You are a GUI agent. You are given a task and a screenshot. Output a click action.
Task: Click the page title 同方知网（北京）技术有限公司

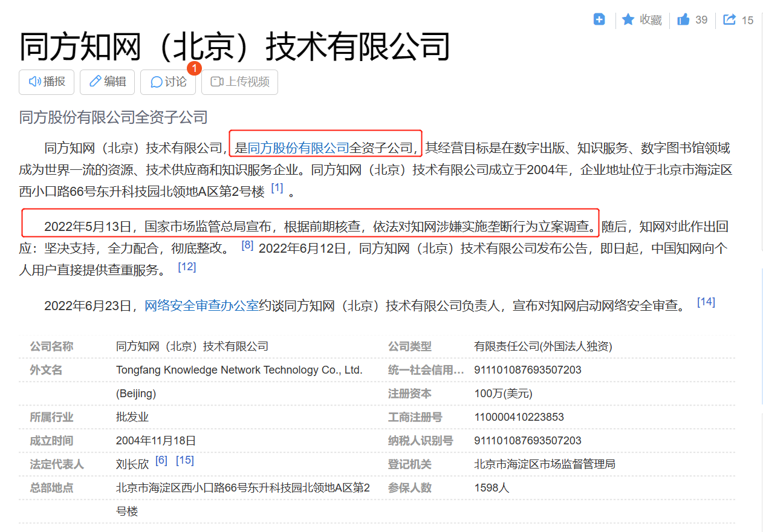pyautogui.click(x=235, y=47)
